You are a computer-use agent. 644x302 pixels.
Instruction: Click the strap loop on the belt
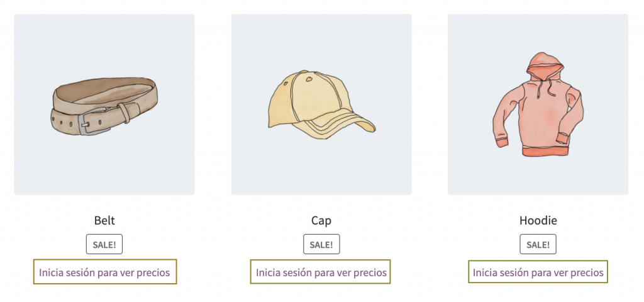(125, 113)
